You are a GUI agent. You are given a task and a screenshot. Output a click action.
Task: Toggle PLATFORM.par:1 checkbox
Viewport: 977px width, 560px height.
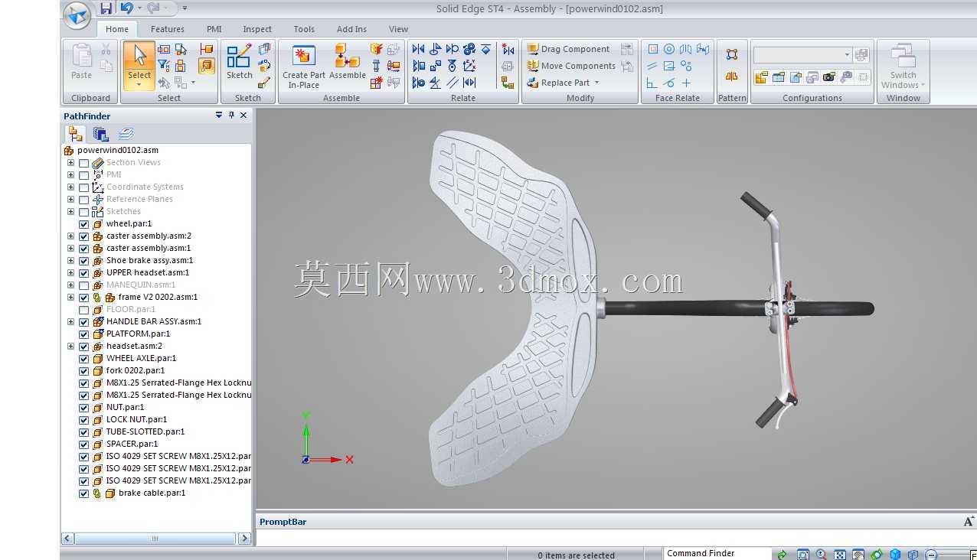click(x=84, y=334)
